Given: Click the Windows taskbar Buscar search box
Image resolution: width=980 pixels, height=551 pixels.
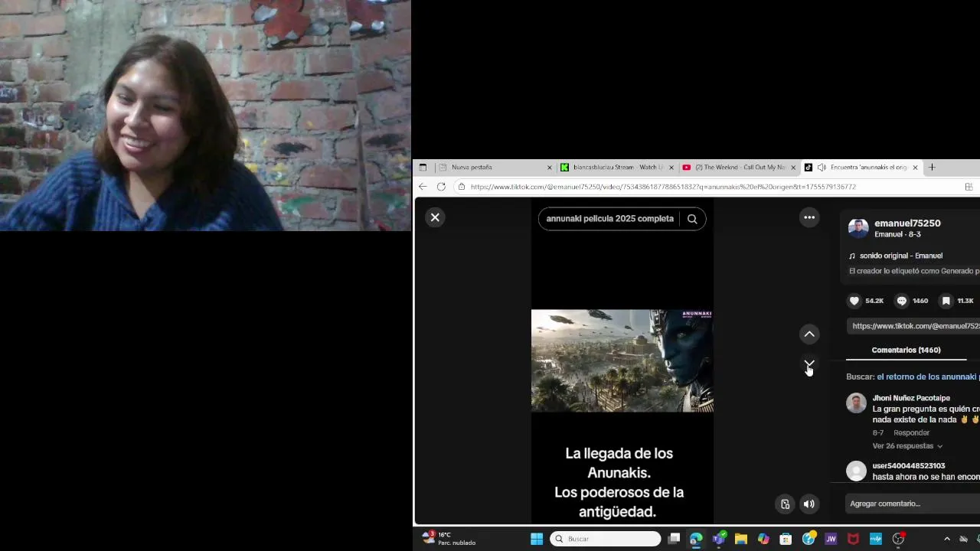Looking at the screenshot, I should click(x=605, y=539).
